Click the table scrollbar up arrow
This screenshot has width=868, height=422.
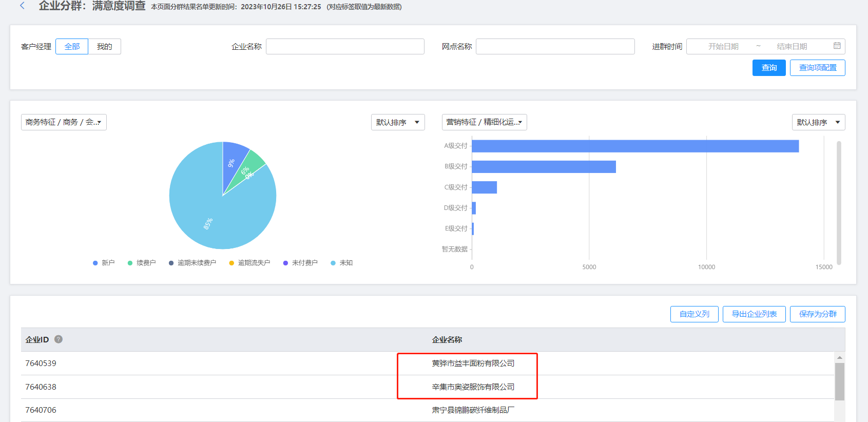pyautogui.click(x=840, y=357)
